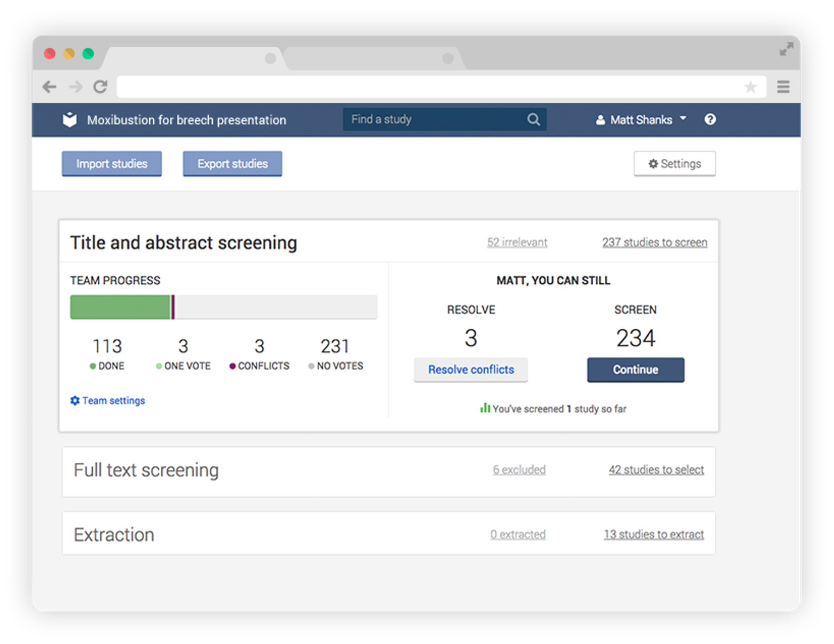Expand the Full text screening section
Viewport: 834px width, 644px height.
(x=389, y=471)
